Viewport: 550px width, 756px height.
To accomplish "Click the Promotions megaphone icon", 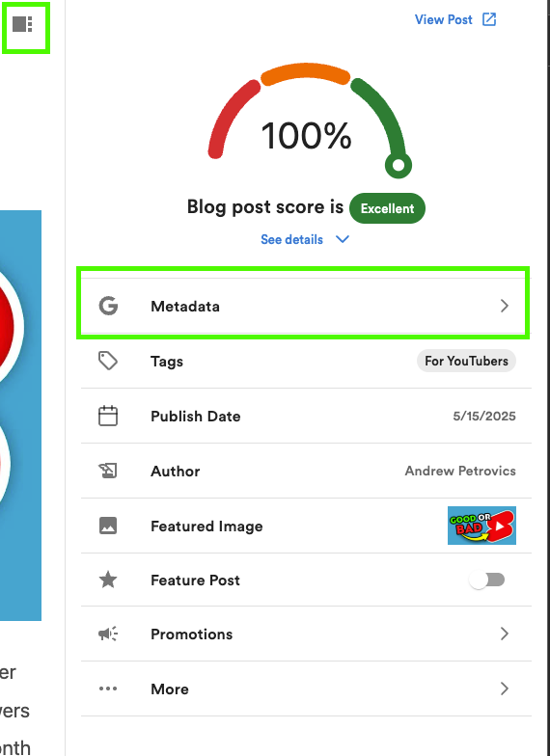I will point(108,634).
